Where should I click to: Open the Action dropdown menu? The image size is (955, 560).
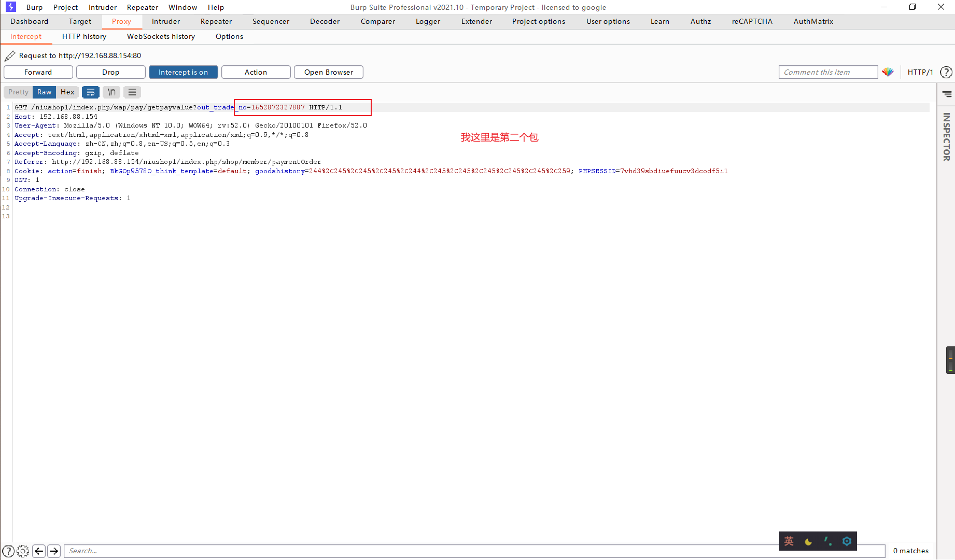tap(256, 72)
